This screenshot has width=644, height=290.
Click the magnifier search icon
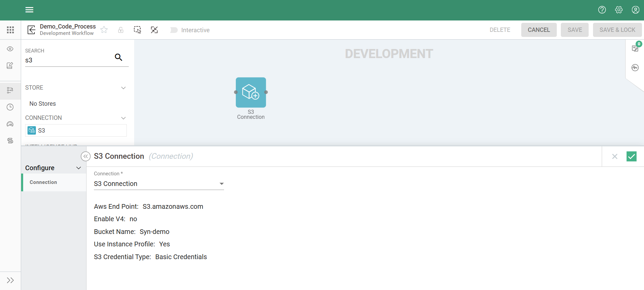(118, 57)
